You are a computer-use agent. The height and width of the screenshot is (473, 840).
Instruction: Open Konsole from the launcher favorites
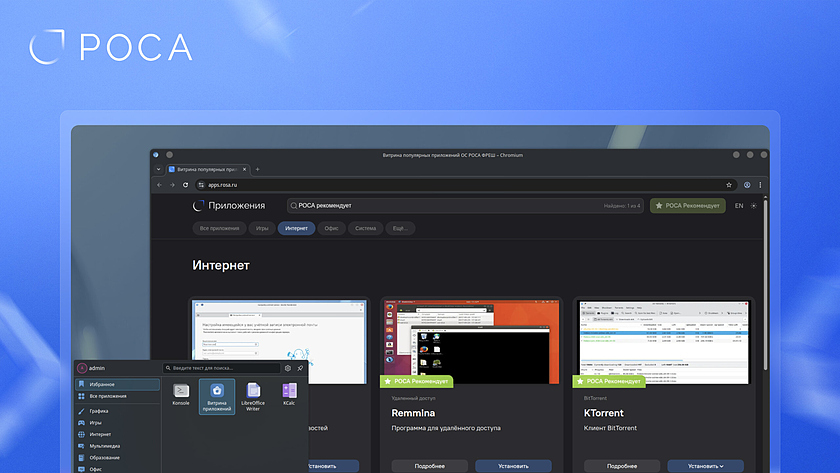click(181, 396)
